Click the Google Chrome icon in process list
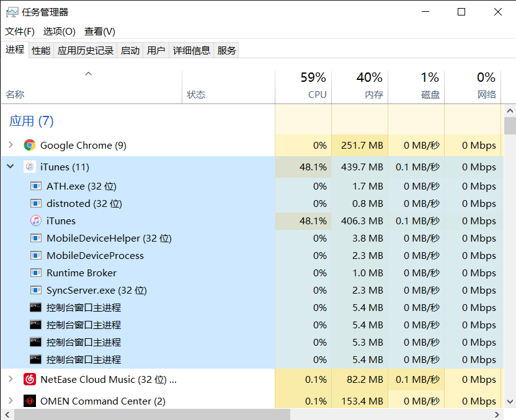This screenshot has height=420, width=516. pos(29,146)
